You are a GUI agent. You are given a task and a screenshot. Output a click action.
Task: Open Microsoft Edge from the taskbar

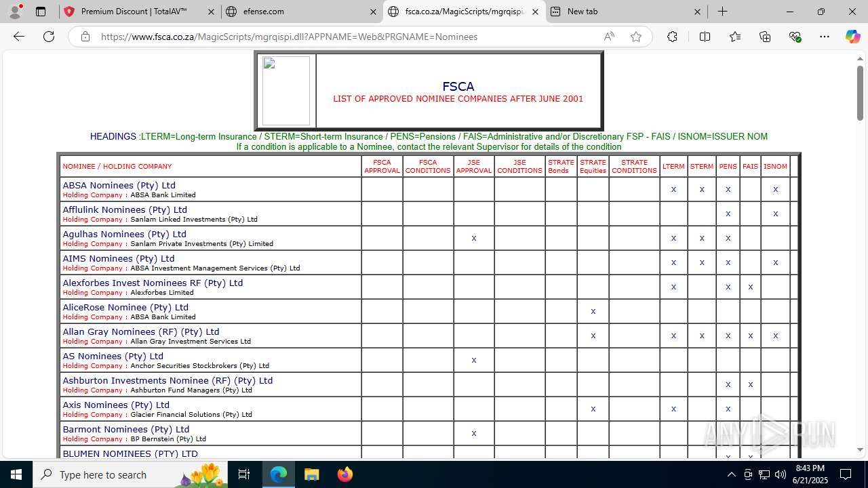pyautogui.click(x=279, y=474)
